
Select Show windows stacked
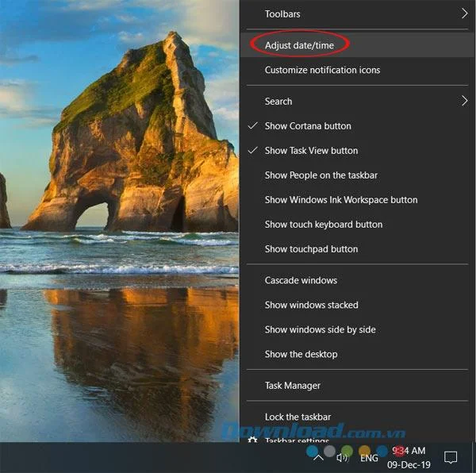coord(357,305)
